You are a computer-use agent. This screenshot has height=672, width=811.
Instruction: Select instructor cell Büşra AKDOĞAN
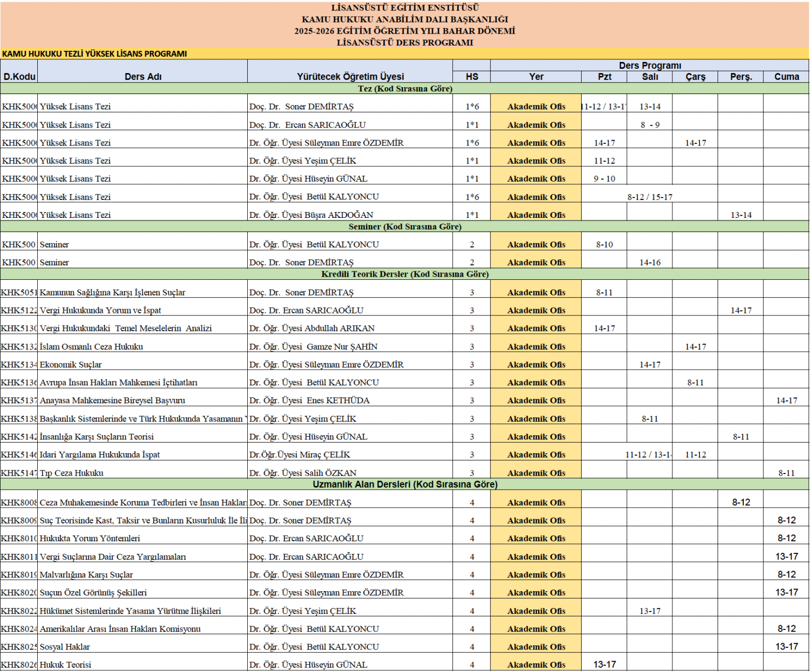point(311,215)
